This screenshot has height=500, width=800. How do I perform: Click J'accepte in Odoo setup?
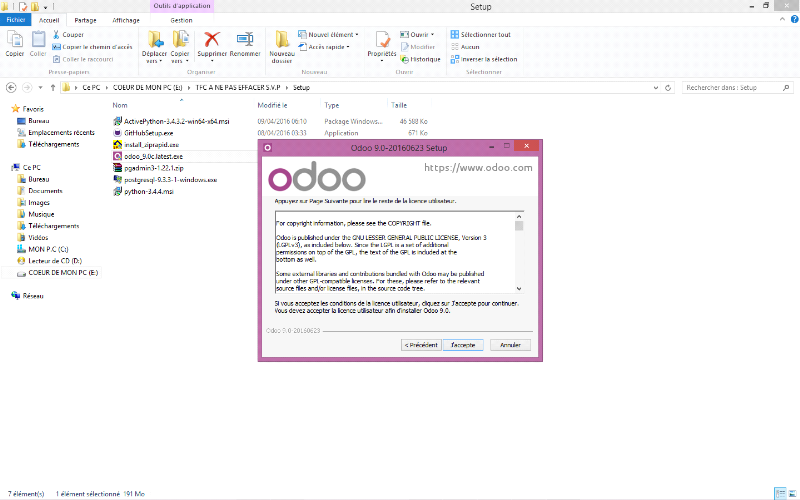(x=463, y=345)
